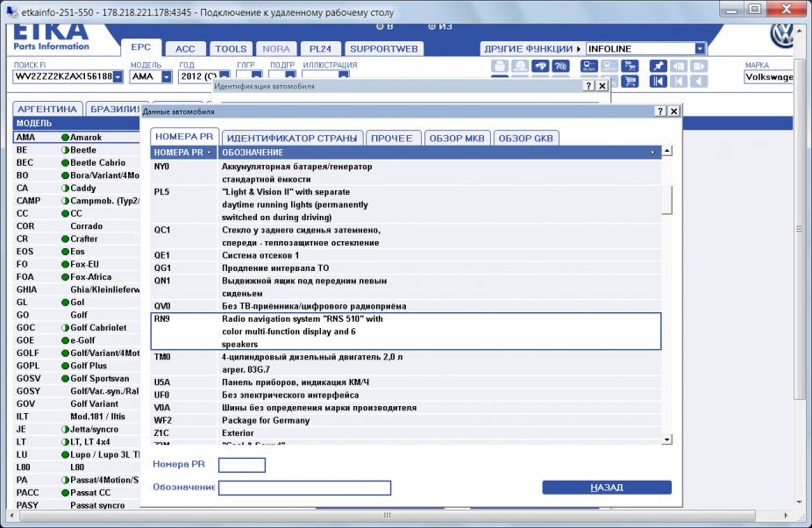This screenshot has width=812, height=528.
Task: Click the PR list scroll-up arrow
Action: click(x=667, y=152)
